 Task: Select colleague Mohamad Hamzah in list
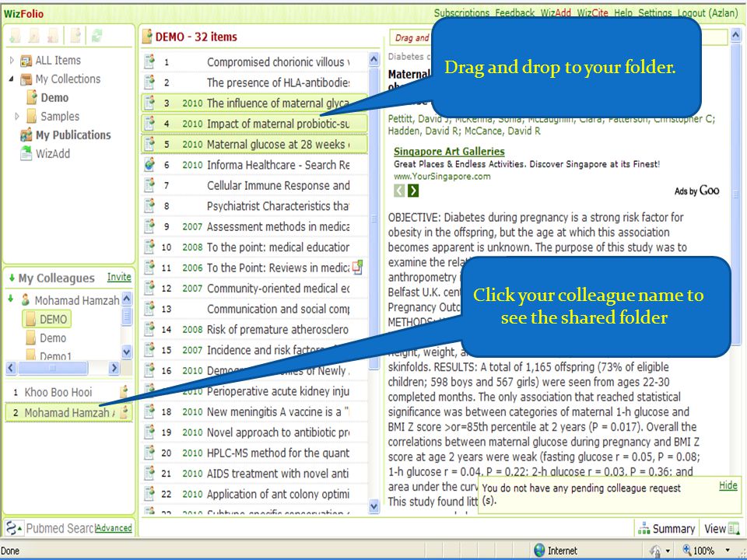pyautogui.click(x=69, y=413)
